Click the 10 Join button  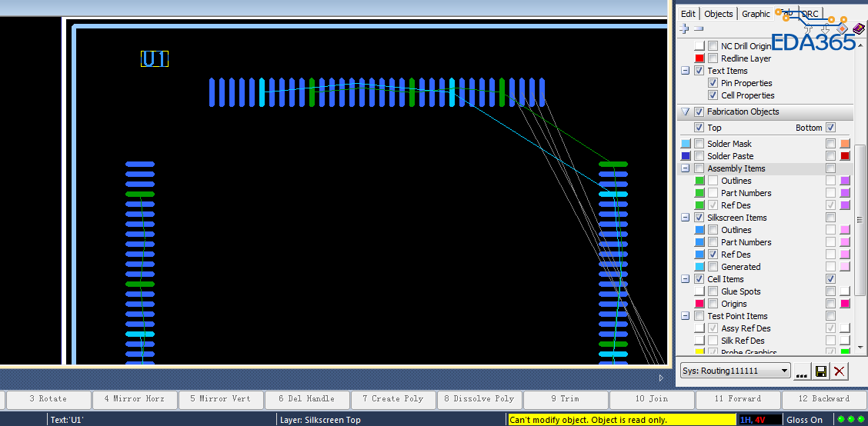coord(652,399)
